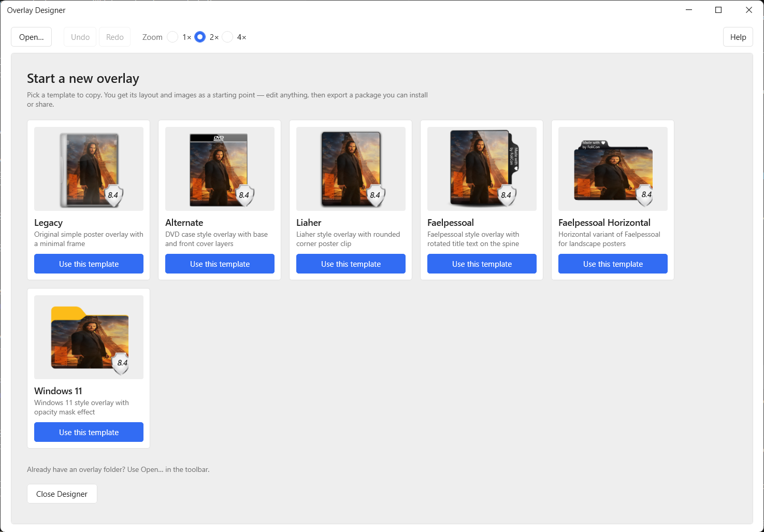Click the Redo button
Viewport: 764px width, 532px height.
pos(115,37)
